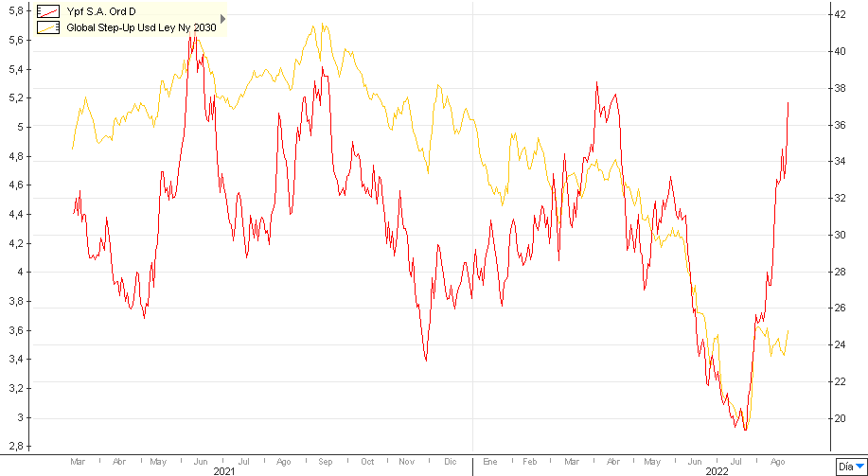Screen dimensions: 868x476
Task: Open the Dia timeframe dropdown
Action: tap(851, 467)
